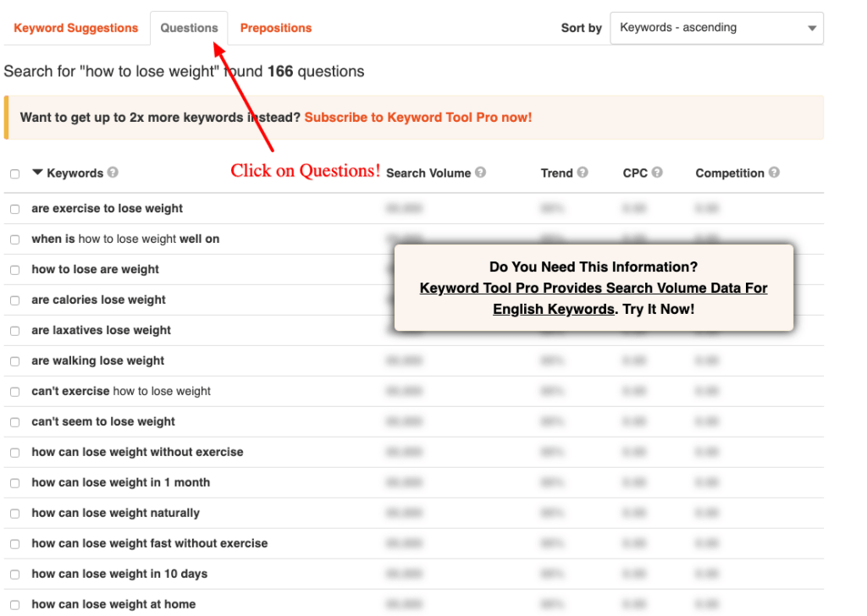The width and height of the screenshot is (867, 616).
Task: Click the Keyword Tool Pro popup link
Action: [594, 289]
